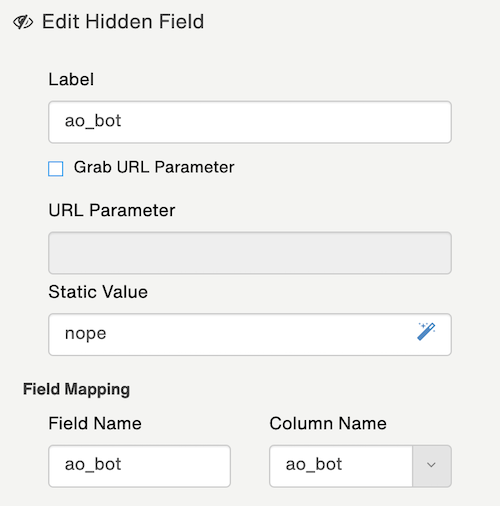Click the Label caption above first field

point(71,79)
